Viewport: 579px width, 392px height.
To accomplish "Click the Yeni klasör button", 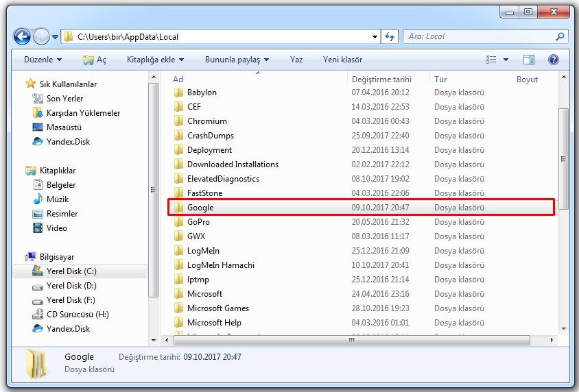I will point(342,60).
